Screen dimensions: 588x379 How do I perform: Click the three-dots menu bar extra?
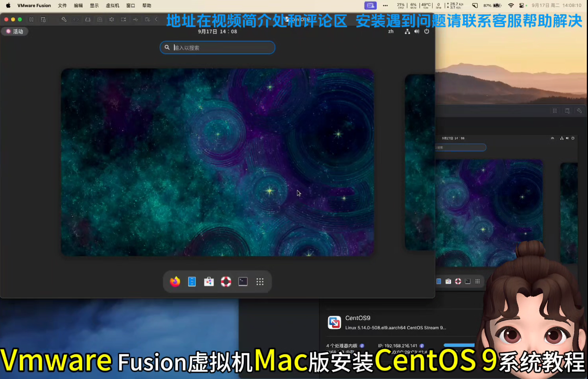[385, 5]
